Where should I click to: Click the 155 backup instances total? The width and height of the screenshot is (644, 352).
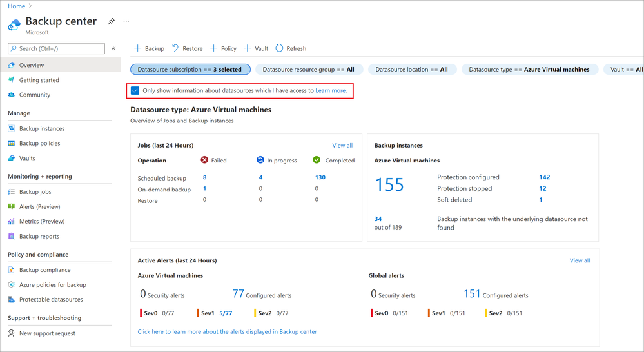[x=389, y=185]
